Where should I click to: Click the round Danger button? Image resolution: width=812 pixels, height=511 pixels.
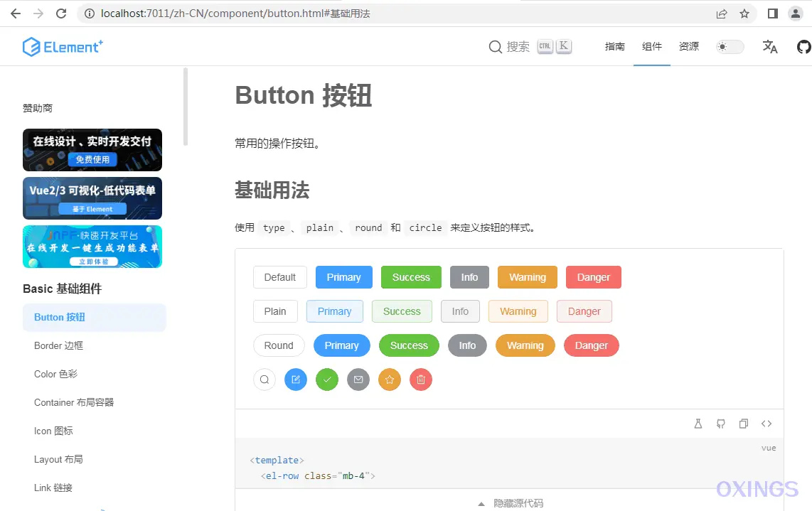click(x=592, y=345)
